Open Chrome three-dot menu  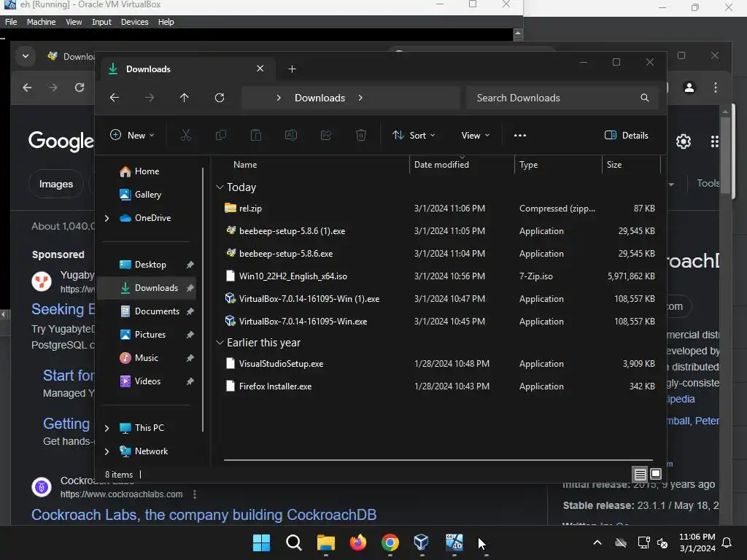(715, 87)
